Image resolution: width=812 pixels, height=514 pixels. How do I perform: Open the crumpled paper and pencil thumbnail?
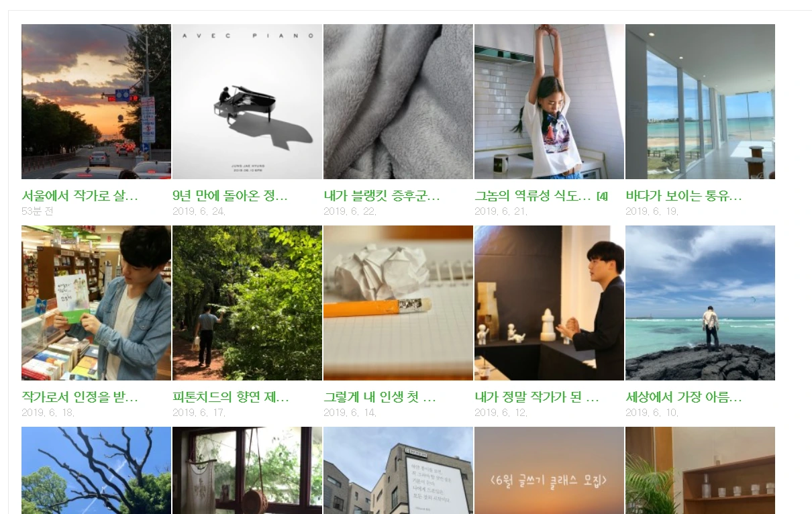pos(398,303)
